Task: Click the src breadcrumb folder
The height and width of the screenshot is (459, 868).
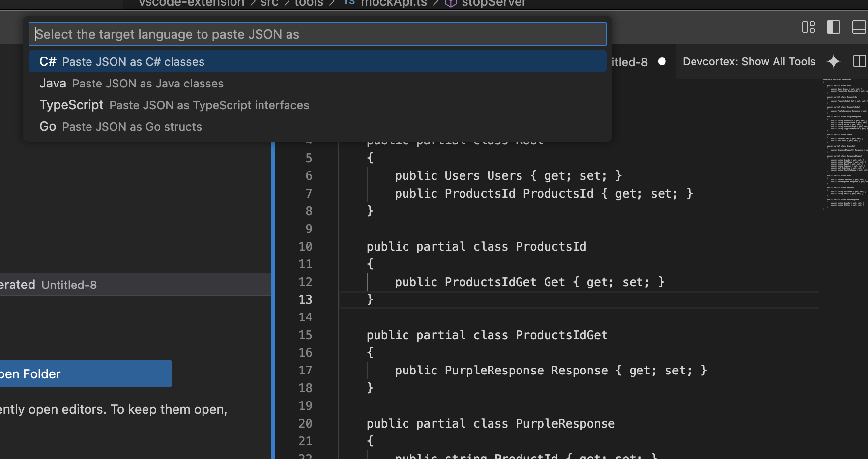Action: (269, 3)
